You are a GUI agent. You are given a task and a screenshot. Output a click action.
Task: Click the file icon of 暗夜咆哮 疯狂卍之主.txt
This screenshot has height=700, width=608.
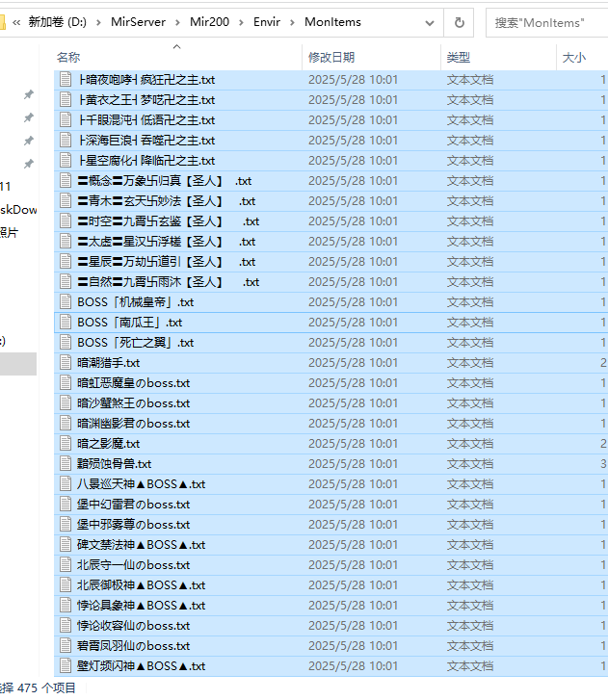[66, 80]
